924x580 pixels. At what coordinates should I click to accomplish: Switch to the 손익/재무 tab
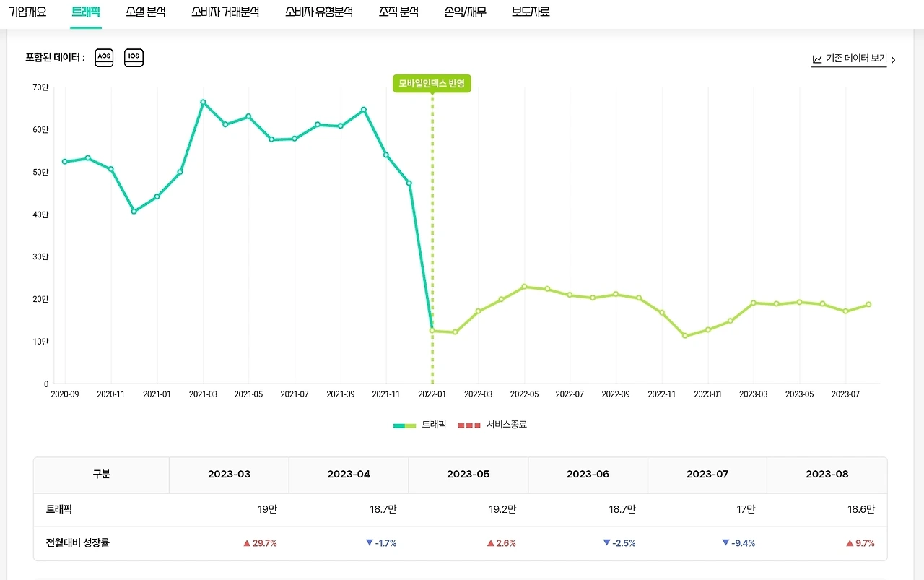466,12
